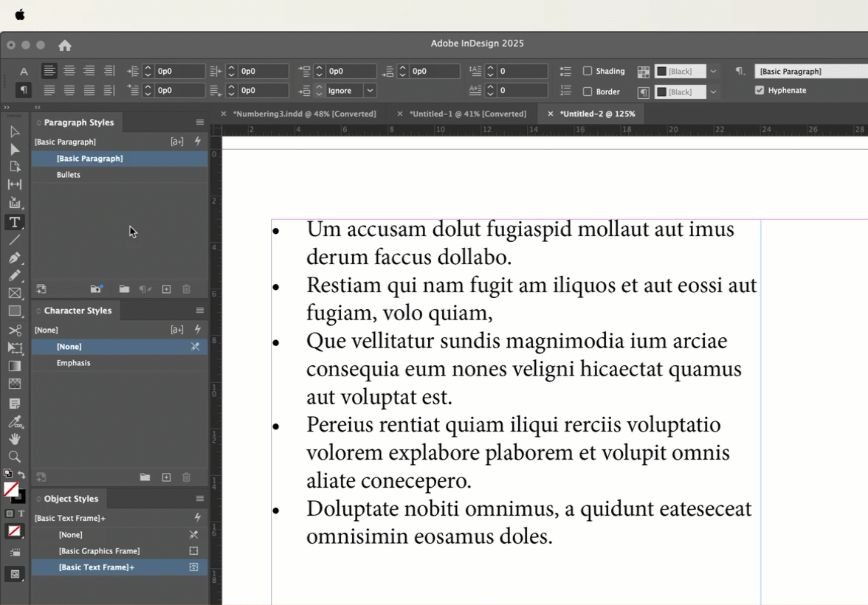The width and height of the screenshot is (868, 605).
Task: Click the Paragraph Styles panel tab
Action: point(78,122)
